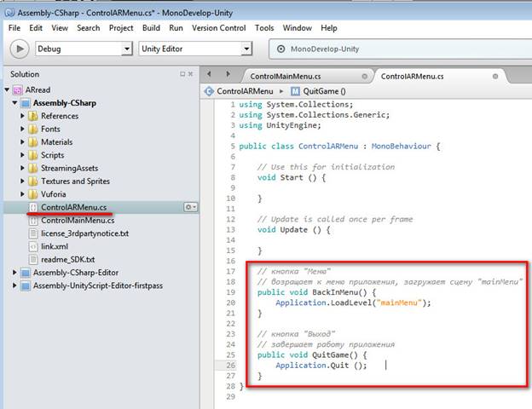Expand the Scripts folder
532x409 pixels.
coord(22,155)
